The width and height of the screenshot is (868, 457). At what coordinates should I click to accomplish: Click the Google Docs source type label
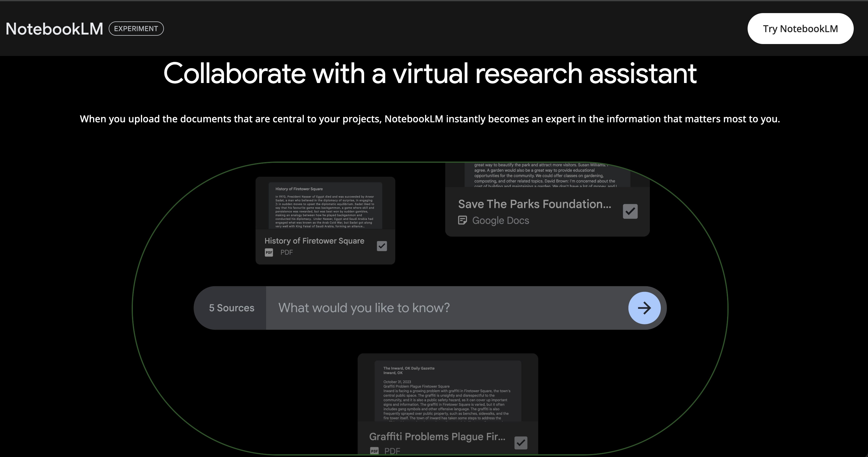pos(500,220)
